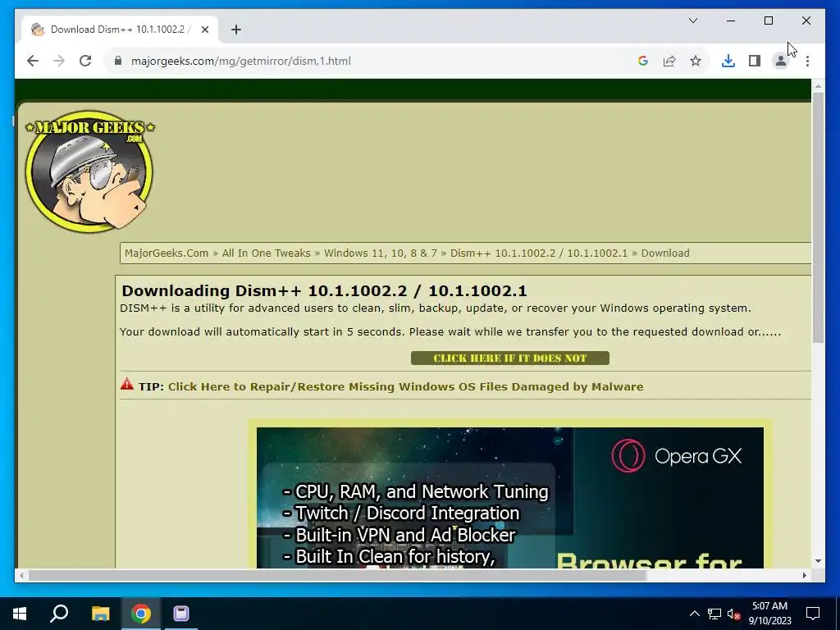The height and width of the screenshot is (630, 840).
Task: Click the MajorGeeks logo
Action: tap(90, 171)
